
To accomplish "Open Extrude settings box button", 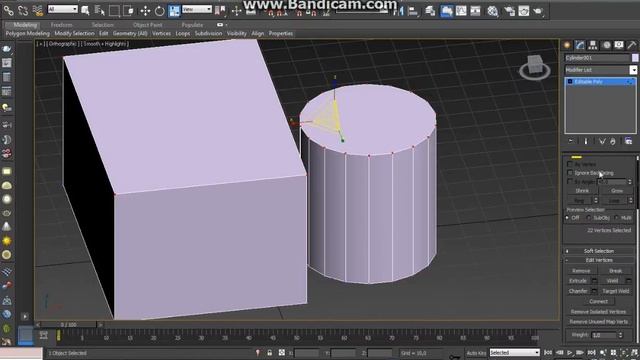I will [594, 281].
